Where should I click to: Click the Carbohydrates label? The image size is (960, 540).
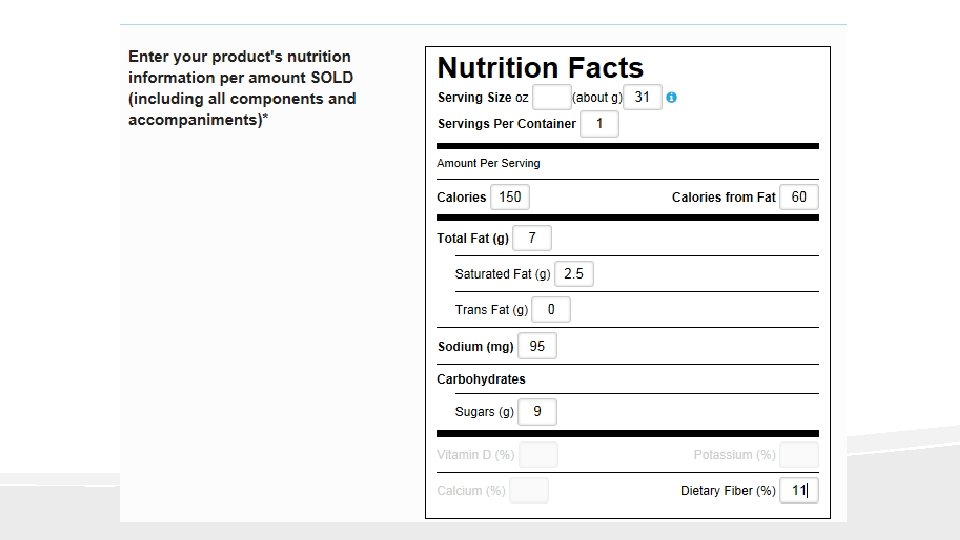coord(481,379)
